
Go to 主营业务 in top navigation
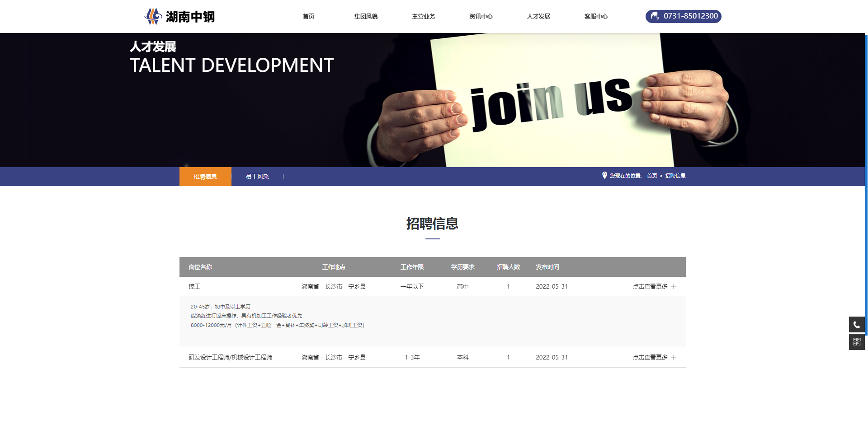(x=424, y=16)
